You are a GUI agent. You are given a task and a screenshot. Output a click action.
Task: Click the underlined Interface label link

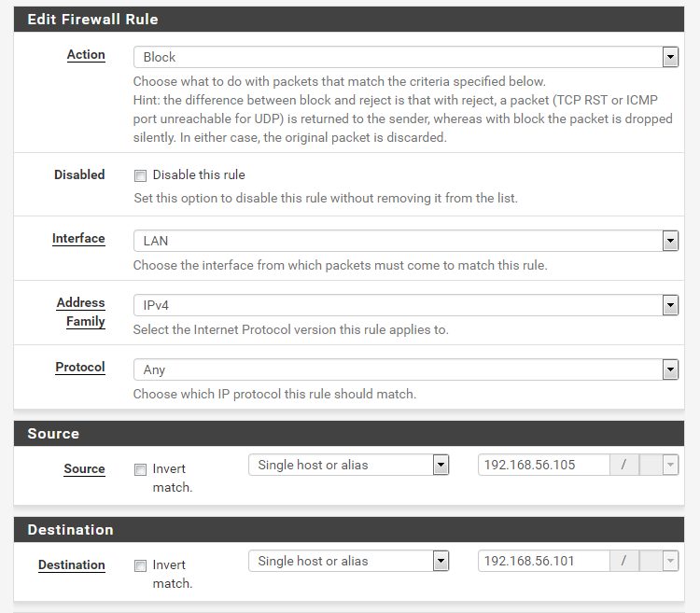78,239
